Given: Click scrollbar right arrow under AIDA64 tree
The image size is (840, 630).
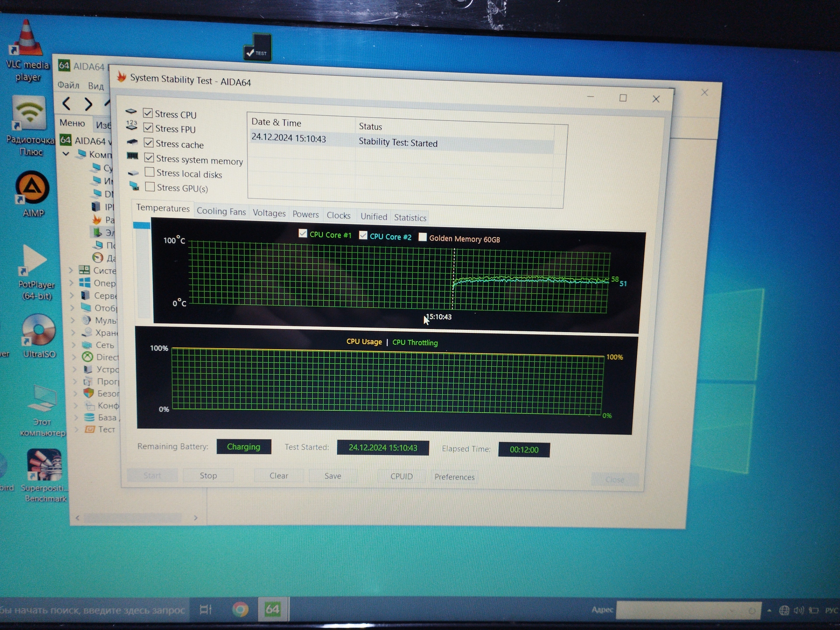Looking at the screenshot, I should [x=196, y=518].
